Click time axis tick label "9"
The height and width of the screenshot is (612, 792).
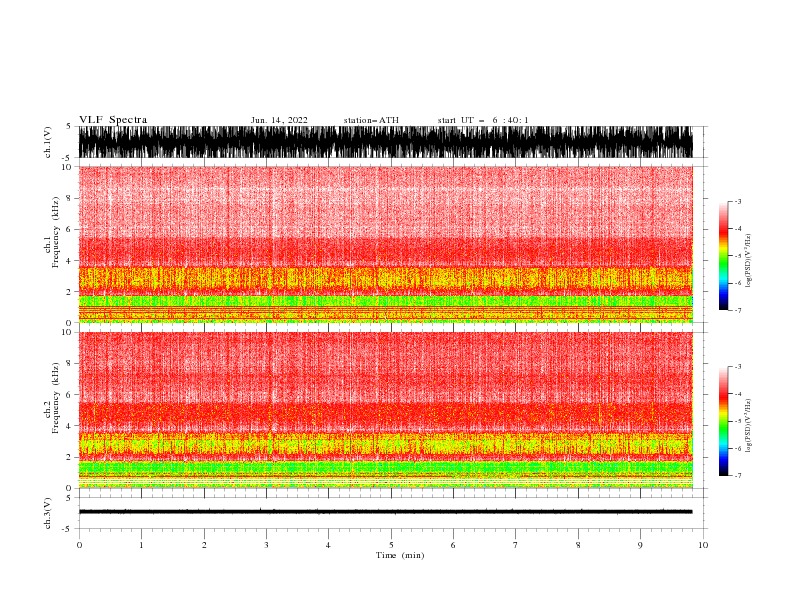[x=640, y=545]
